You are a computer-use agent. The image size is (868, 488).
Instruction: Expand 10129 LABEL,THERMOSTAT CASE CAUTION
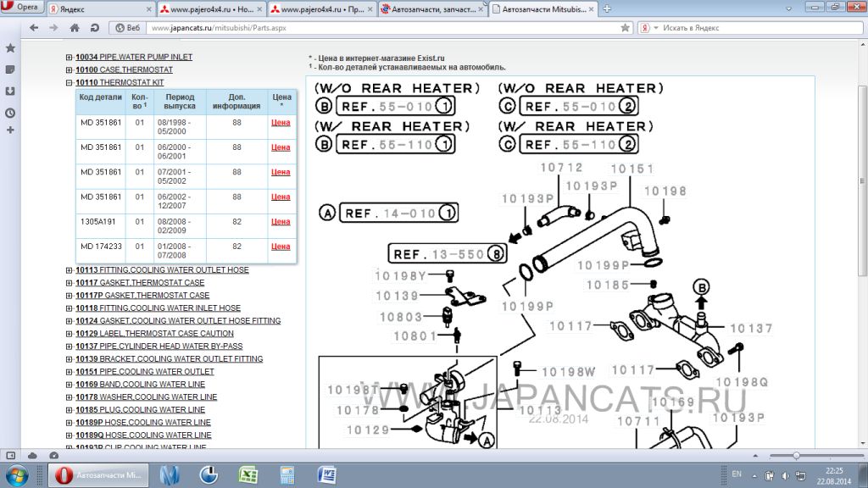(70, 334)
